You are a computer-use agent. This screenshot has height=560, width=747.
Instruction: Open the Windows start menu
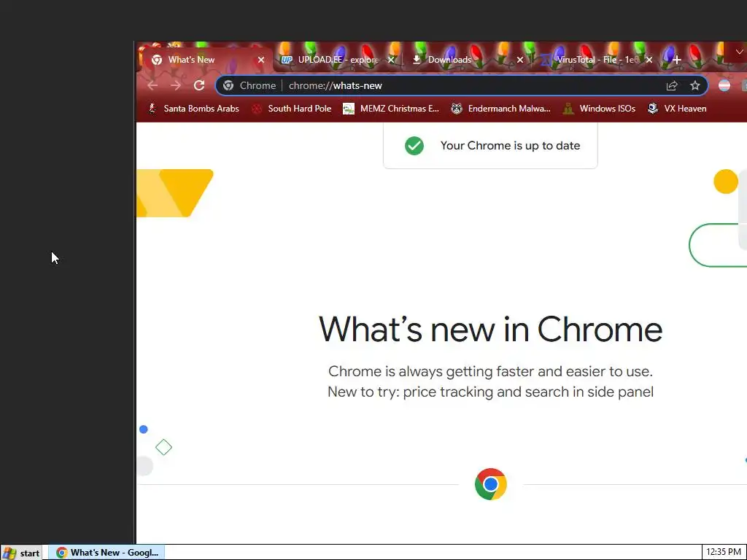click(x=21, y=553)
